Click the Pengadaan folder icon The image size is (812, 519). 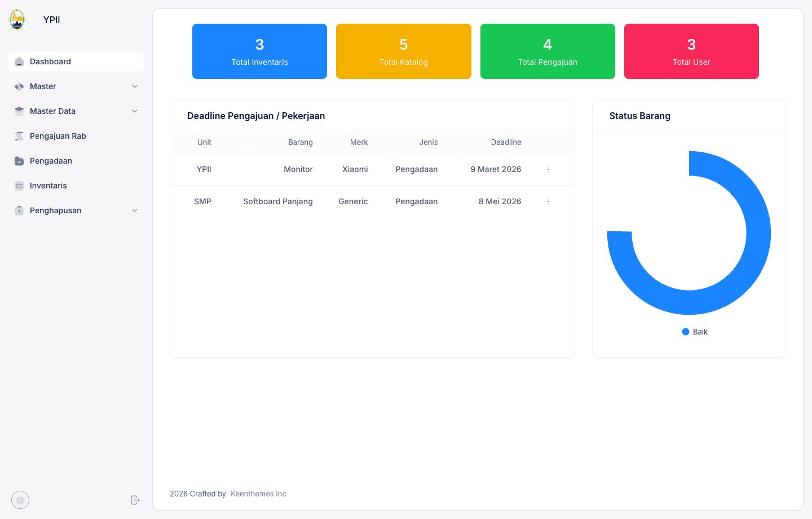(x=19, y=161)
